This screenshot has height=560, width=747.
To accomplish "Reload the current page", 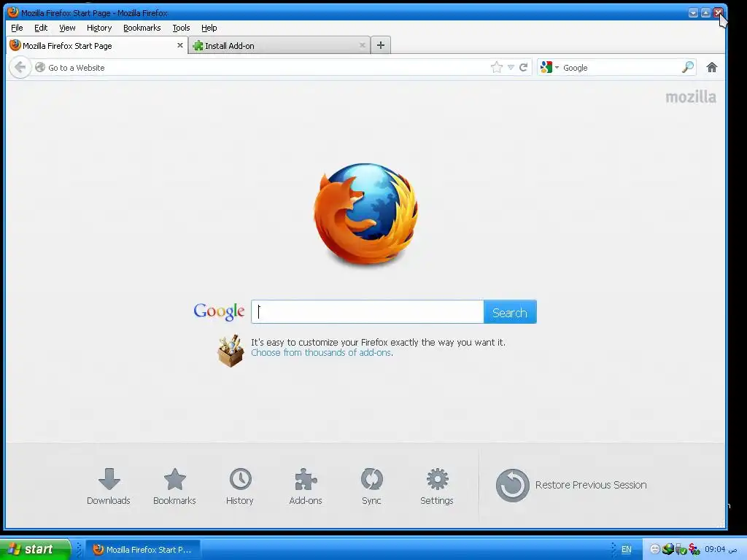I will [x=524, y=67].
